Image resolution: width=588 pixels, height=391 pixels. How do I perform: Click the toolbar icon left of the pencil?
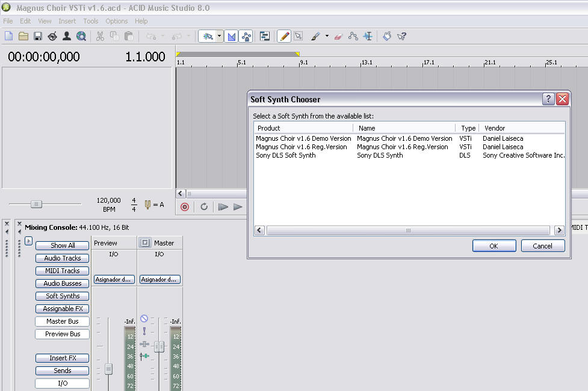pos(265,36)
